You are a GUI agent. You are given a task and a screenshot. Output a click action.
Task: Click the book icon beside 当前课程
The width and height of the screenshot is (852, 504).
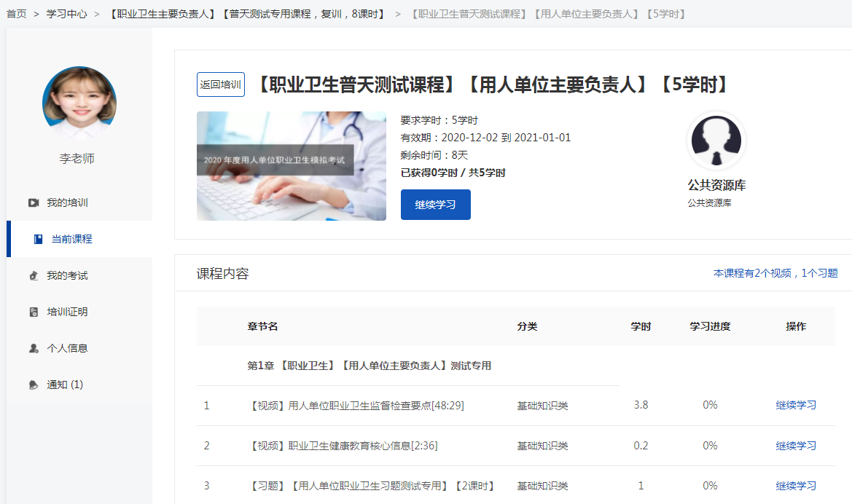38,239
